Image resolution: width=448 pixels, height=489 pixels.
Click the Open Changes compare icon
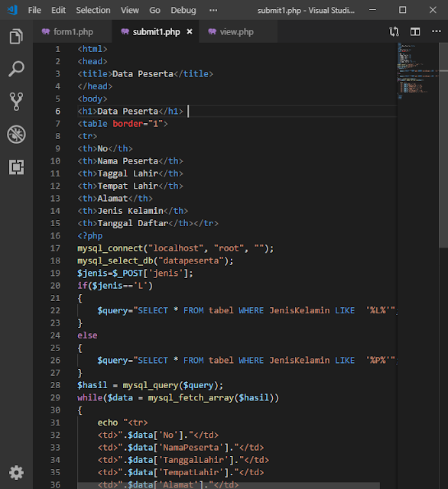pyautogui.click(x=394, y=31)
